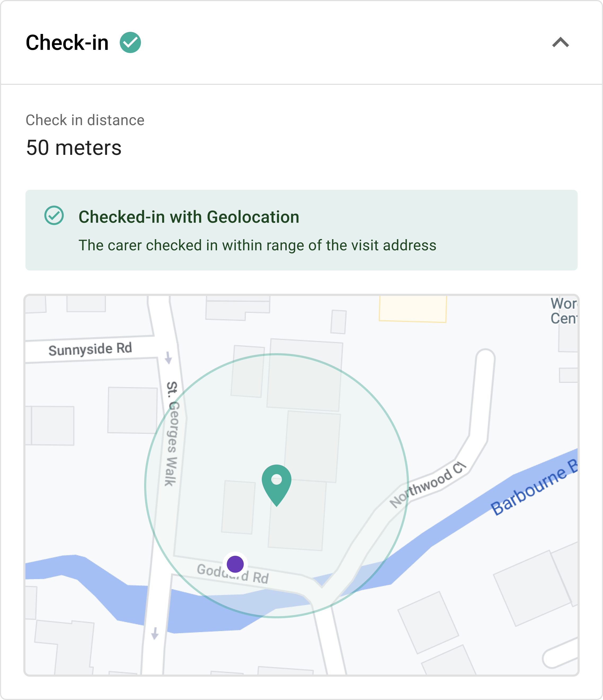Click the Check in distance label
The height and width of the screenshot is (700, 603).
tap(85, 120)
